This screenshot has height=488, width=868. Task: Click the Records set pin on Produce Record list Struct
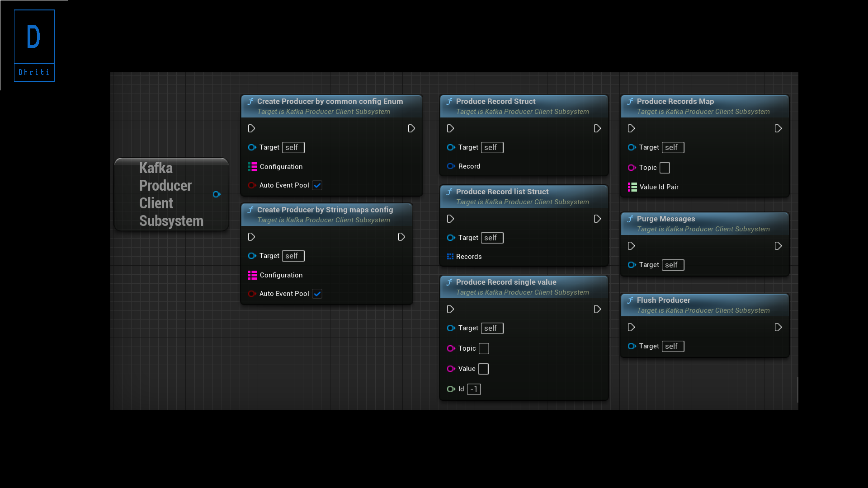(450, 257)
